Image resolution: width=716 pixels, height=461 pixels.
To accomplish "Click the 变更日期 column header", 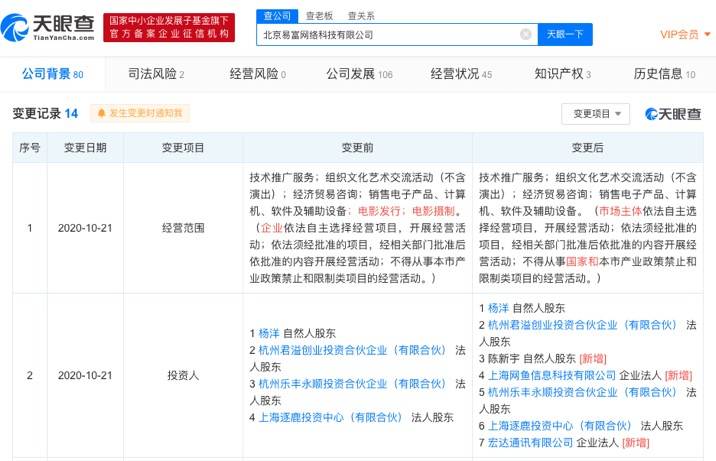I will [x=85, y=148].
